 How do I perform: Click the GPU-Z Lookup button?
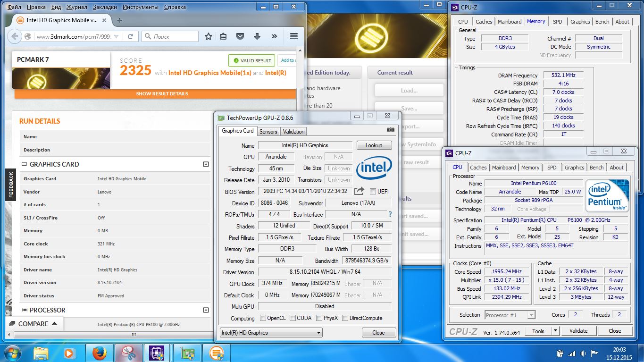tap(374, 145)
